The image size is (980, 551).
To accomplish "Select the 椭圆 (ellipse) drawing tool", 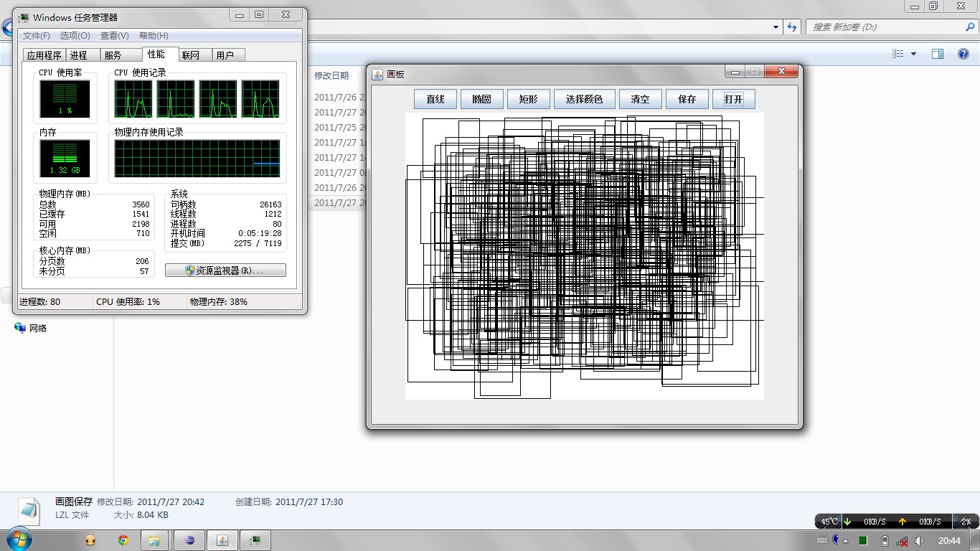I will pos(481,99).
